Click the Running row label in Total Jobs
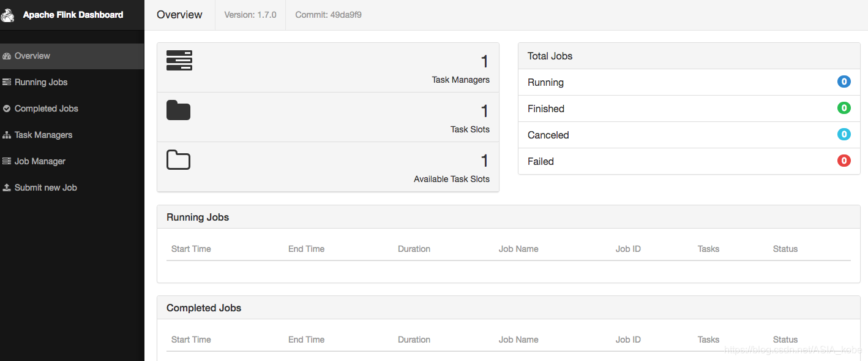Viewport: 868px width, 361px height. [x=545, y=82]
